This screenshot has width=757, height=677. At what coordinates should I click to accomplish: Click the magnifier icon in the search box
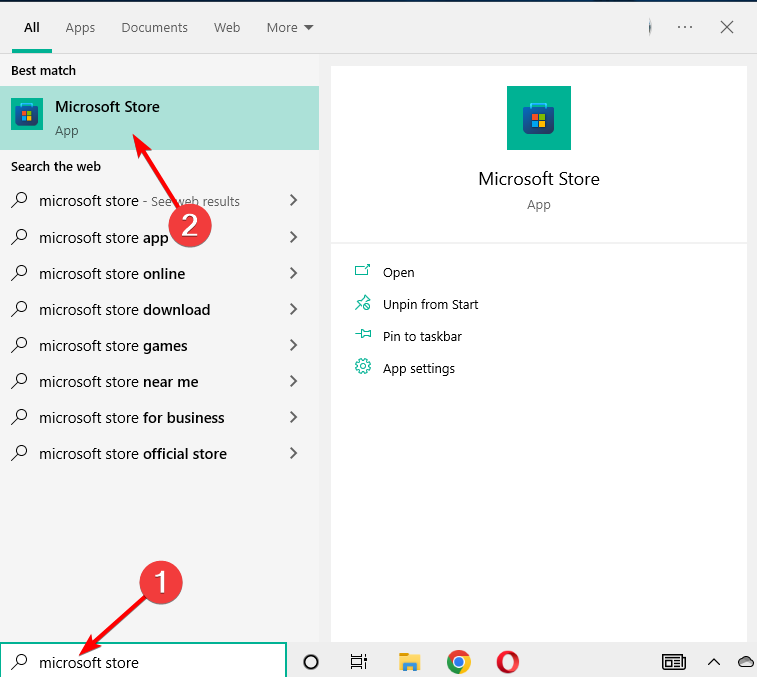(x=19, y=661)
